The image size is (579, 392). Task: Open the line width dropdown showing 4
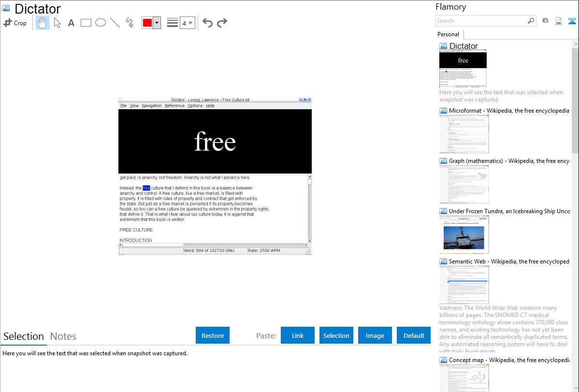[x=188, y=23]
